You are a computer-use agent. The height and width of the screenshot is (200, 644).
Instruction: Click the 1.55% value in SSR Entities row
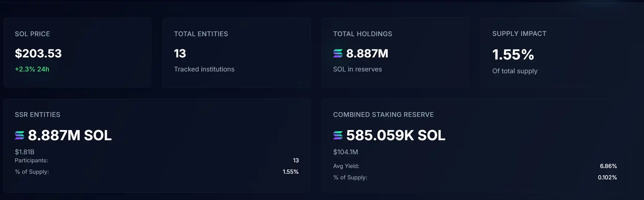click(x=290, y=172)
